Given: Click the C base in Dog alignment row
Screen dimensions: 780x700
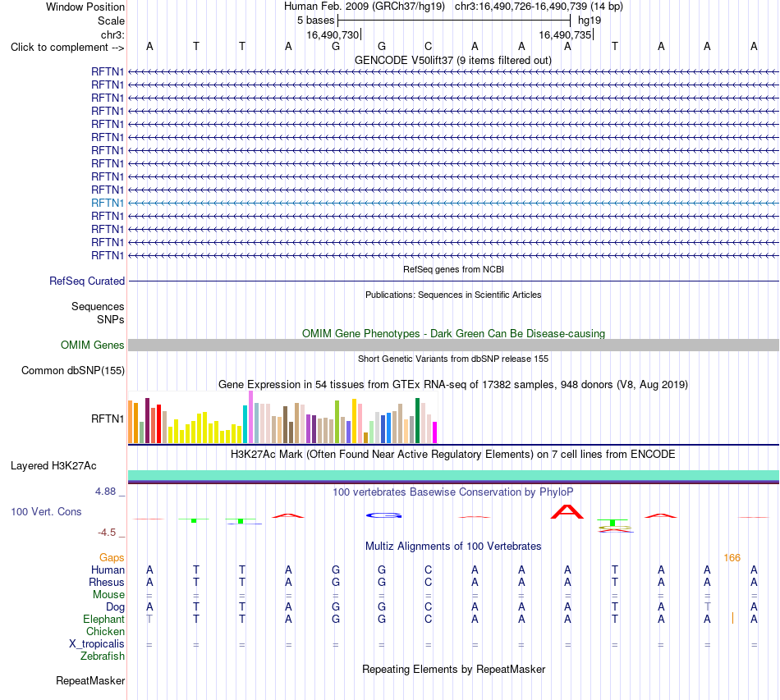Looking at the screenshot, I should [x=429, y=607].
